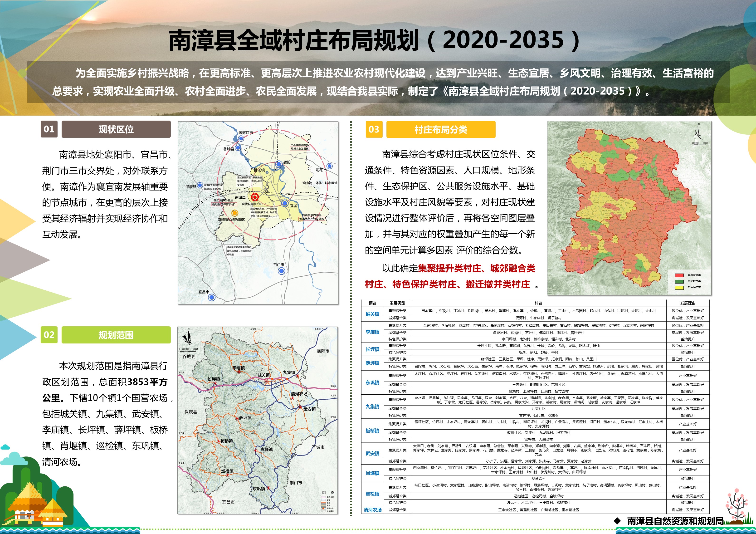Click the bold text 3853平方公里
This screenshot has height=534, width=756.
[105, 390]
